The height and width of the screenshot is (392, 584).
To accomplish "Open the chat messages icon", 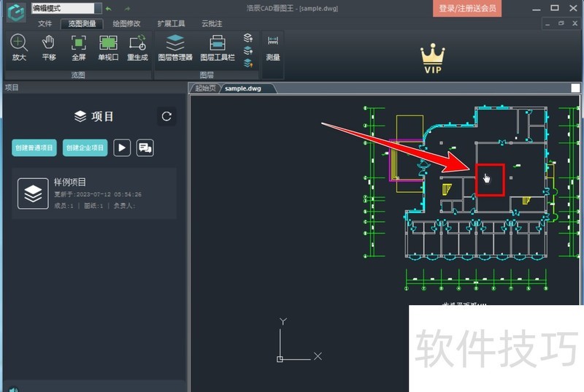I will point(145,147).
